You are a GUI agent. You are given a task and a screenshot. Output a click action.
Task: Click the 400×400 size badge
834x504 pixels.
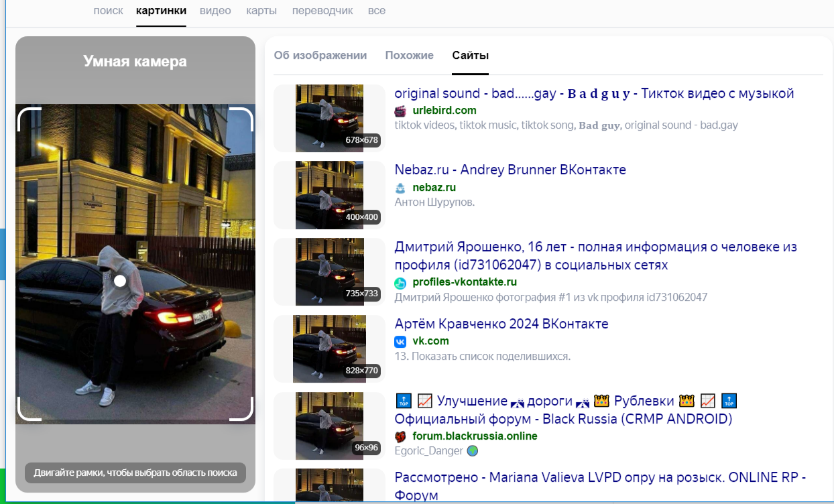[x=362, y=217]
